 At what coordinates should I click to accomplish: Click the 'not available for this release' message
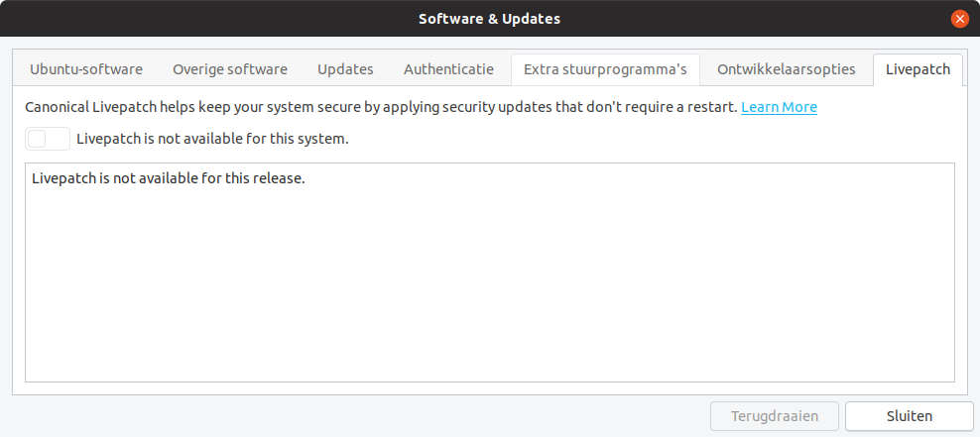coord(168,179)
